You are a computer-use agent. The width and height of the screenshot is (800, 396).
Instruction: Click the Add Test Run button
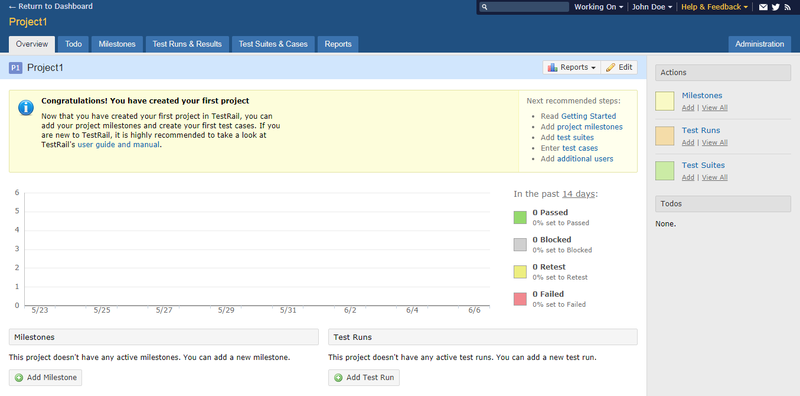click(x=364, y=378)
